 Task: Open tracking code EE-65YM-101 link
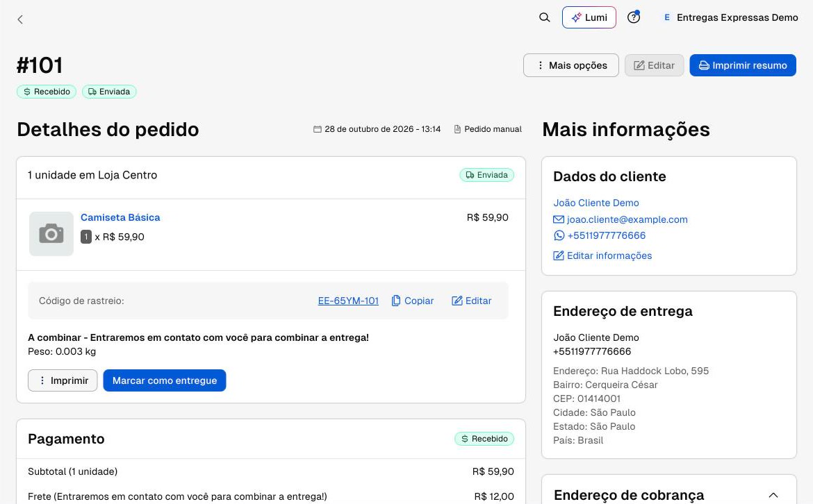click(x=348, y=301)
